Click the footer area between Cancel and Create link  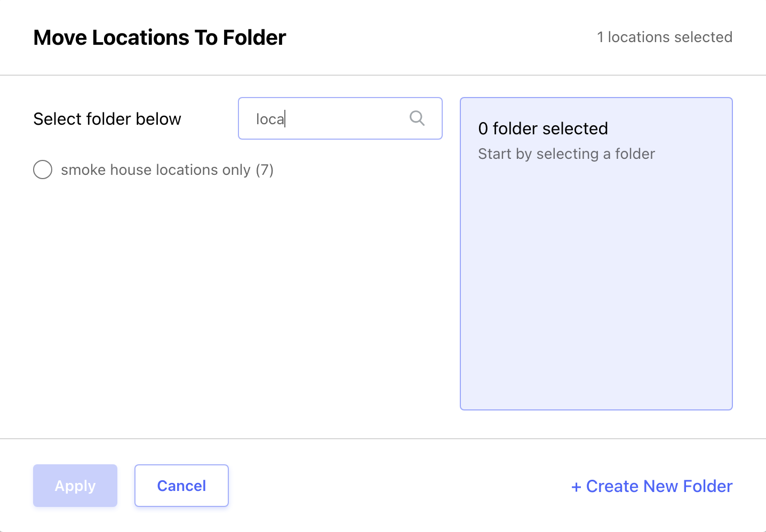[400, 486]
